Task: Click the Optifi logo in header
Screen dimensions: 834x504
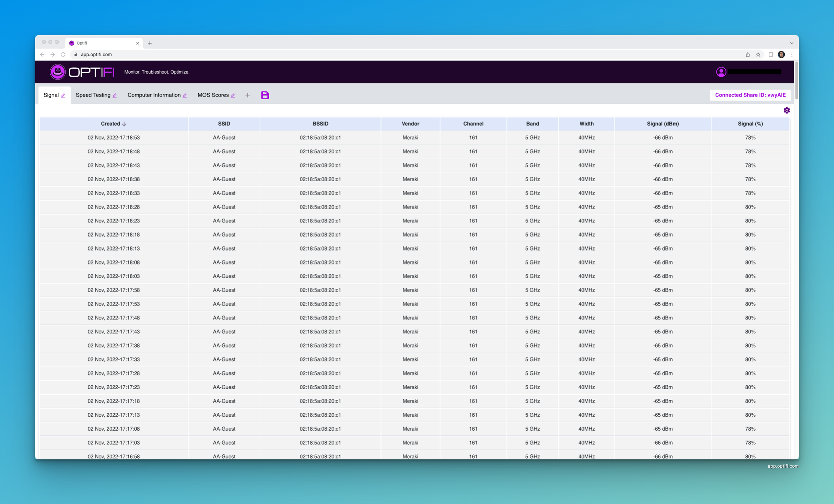Action: point(82,72)
